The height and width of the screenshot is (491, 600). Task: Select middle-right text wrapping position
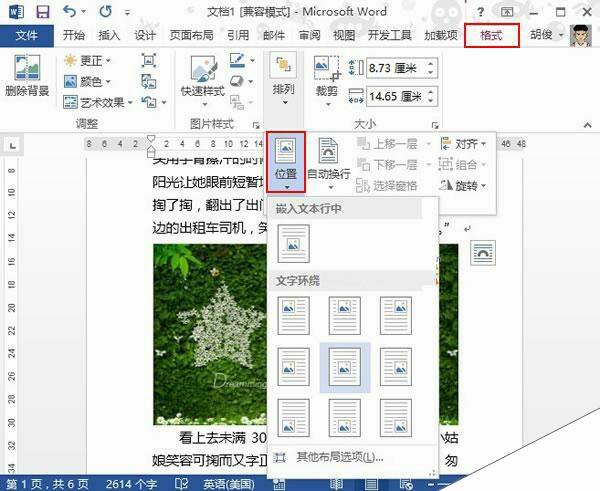[x=396, y=367]
